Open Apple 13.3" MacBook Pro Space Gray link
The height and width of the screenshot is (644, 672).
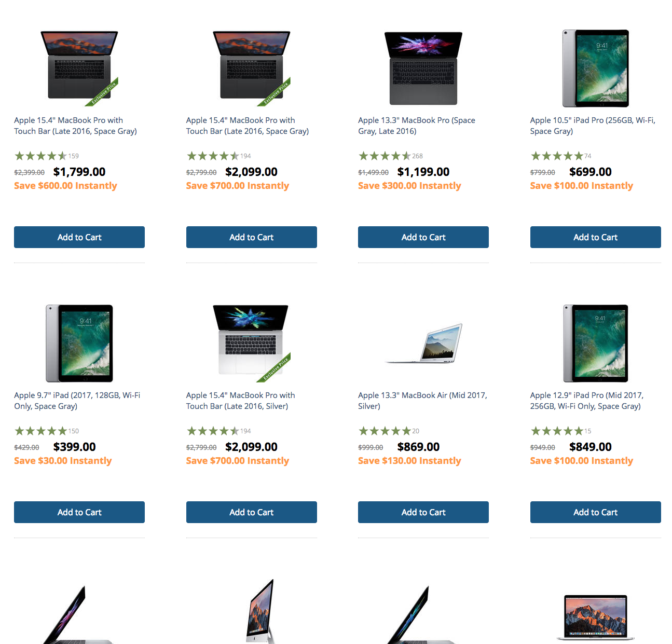coord(417,126)
